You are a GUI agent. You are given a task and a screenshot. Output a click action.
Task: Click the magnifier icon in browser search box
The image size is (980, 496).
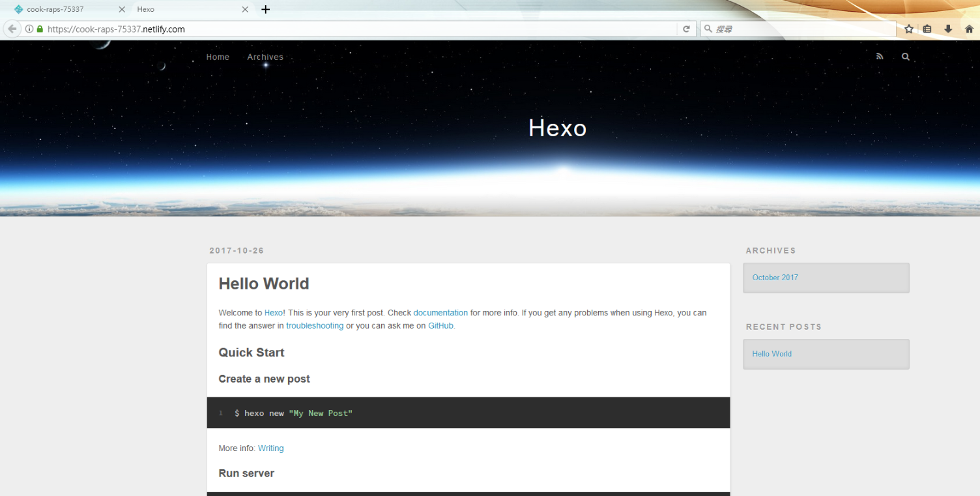point(708,29)
